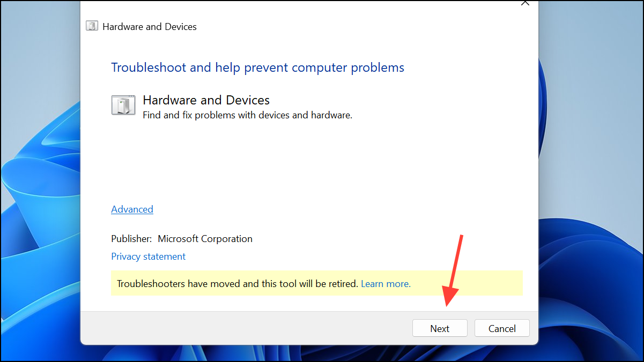Click the Find and fix problems description

[247, 115]
